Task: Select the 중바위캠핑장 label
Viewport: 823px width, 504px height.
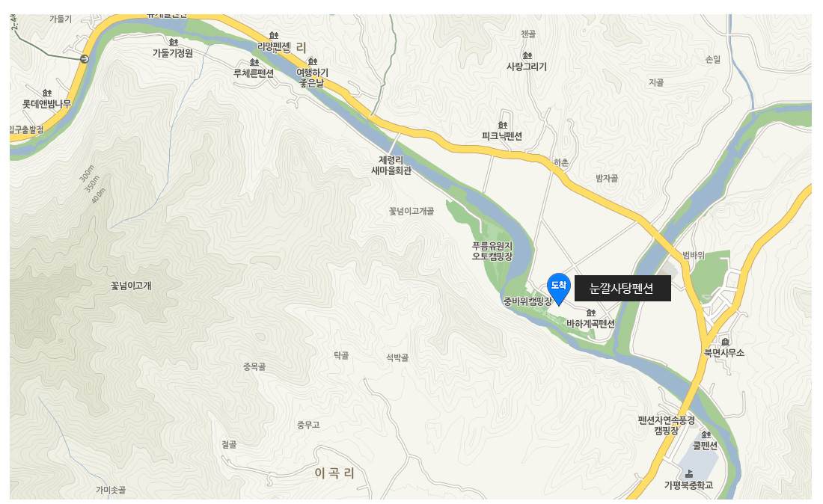Action: coord(527,301)
